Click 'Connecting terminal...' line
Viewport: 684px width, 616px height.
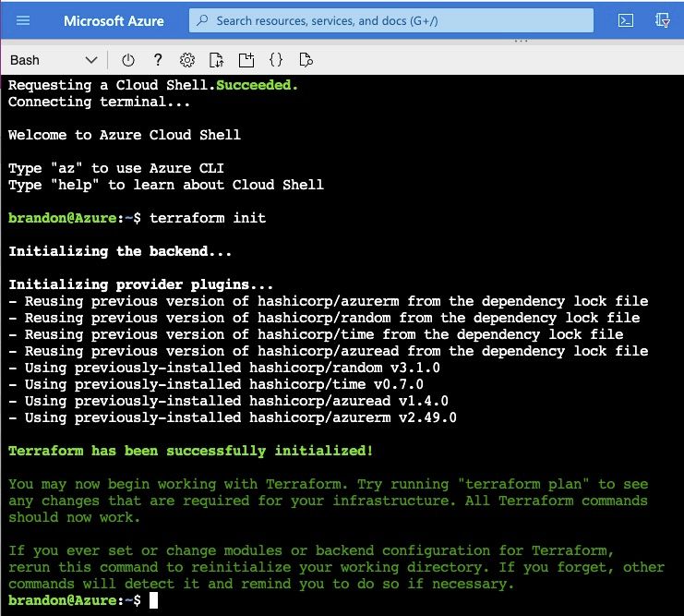tap(100, 102)
